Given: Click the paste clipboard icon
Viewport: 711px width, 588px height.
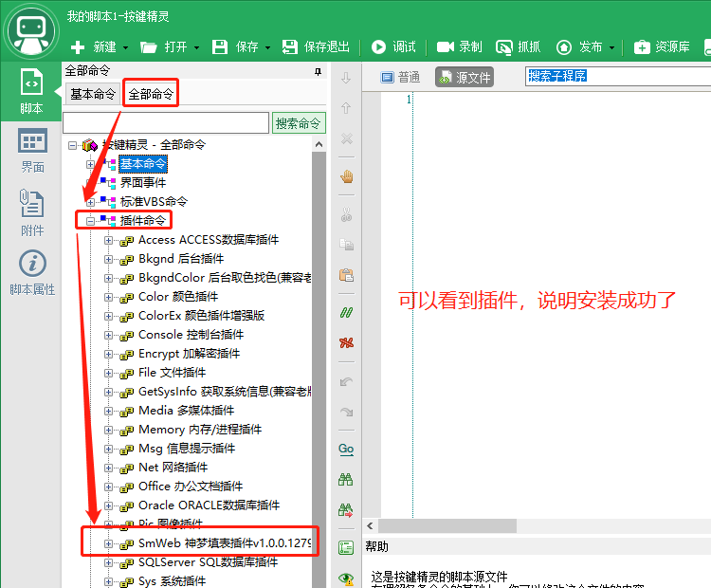Looking at the screenshot, I should (346, 275).
